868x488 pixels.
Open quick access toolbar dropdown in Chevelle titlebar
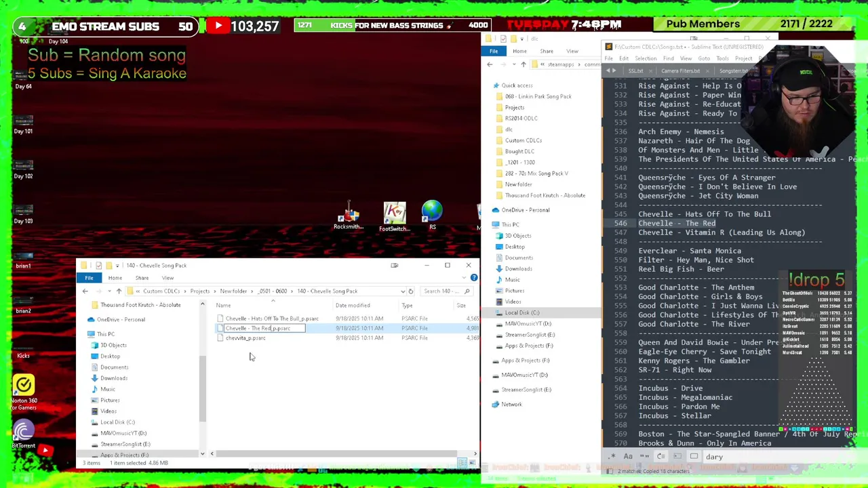point(118,266)
